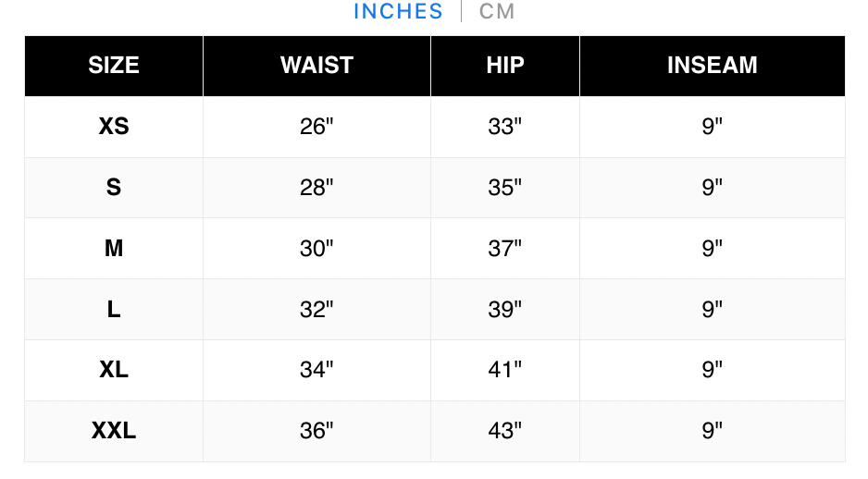868x479 pixels.
Task: Click the 30" waist value for M
Action: [x=316, y=248]
